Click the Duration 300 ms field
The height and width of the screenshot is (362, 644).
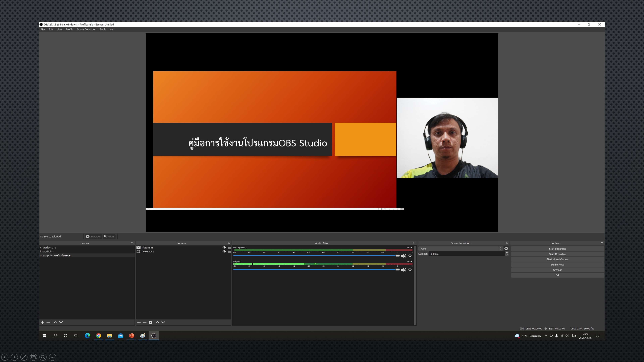click(x=467, y=254)
